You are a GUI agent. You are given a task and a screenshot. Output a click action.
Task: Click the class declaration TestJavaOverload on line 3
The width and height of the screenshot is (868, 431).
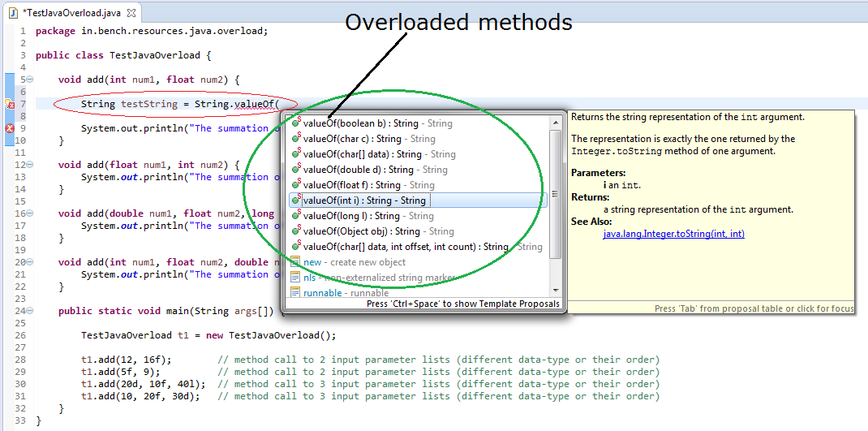[x=122, y=55]
